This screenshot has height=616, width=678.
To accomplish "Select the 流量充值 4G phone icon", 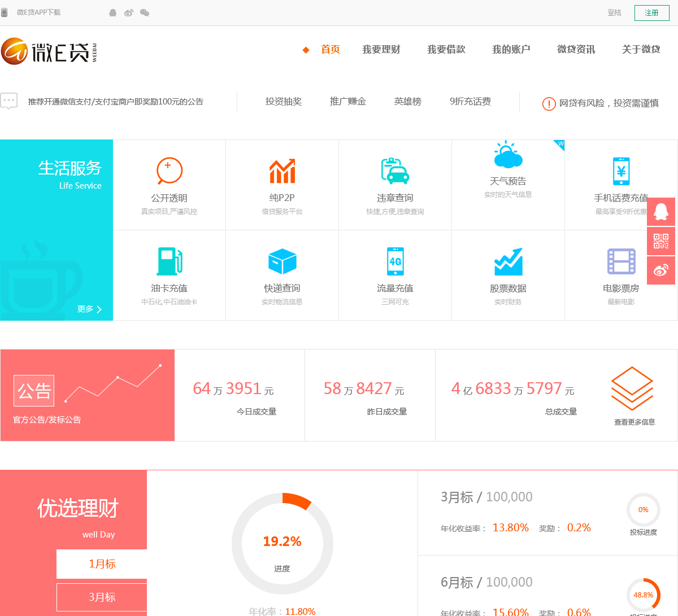I will tap(395, 261).
